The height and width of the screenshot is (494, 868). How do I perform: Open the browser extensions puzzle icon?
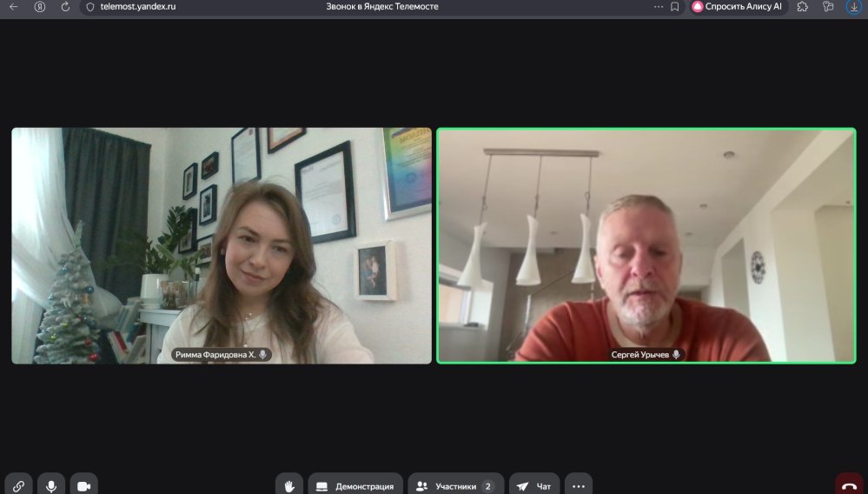coord(803,7)
